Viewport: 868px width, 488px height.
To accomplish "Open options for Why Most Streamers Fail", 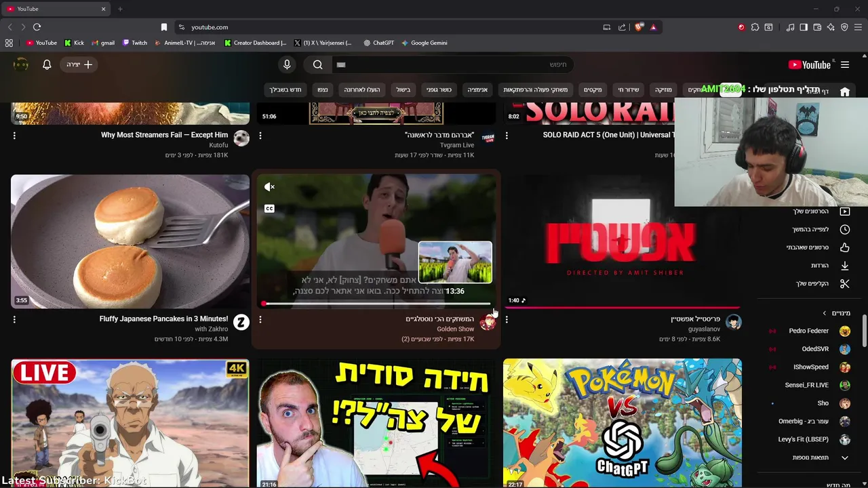I will pyautogui.click(x=14, y=136).
